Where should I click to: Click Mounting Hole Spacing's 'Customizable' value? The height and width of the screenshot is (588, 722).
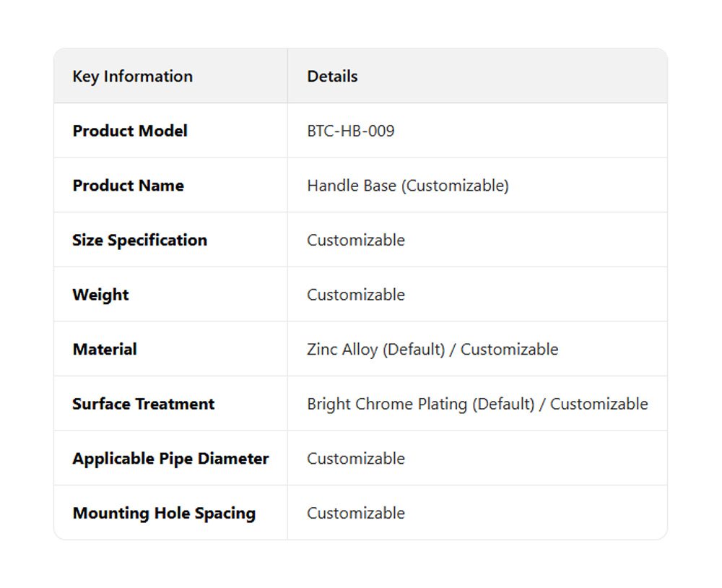(355, 514)
